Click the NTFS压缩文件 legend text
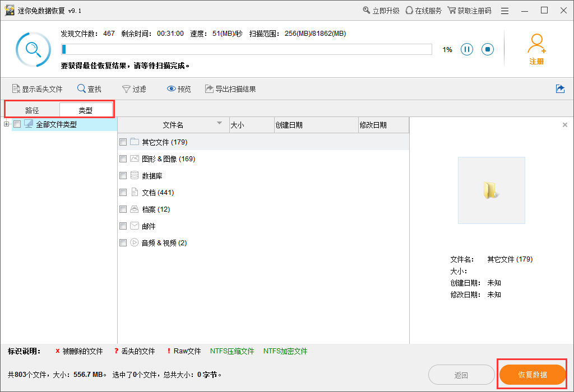The image size is (574, 392). tap(232, 351)
